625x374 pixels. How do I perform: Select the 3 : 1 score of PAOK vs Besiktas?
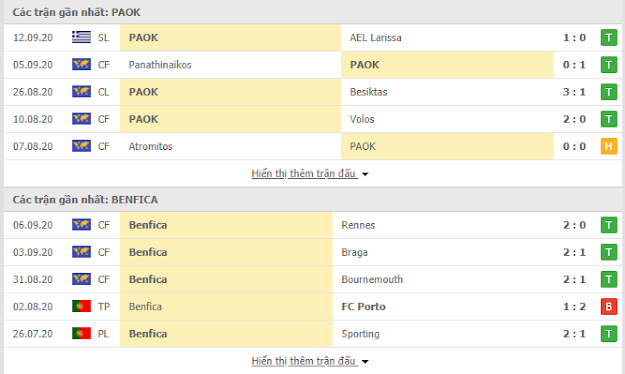click(x=574, y=92)
